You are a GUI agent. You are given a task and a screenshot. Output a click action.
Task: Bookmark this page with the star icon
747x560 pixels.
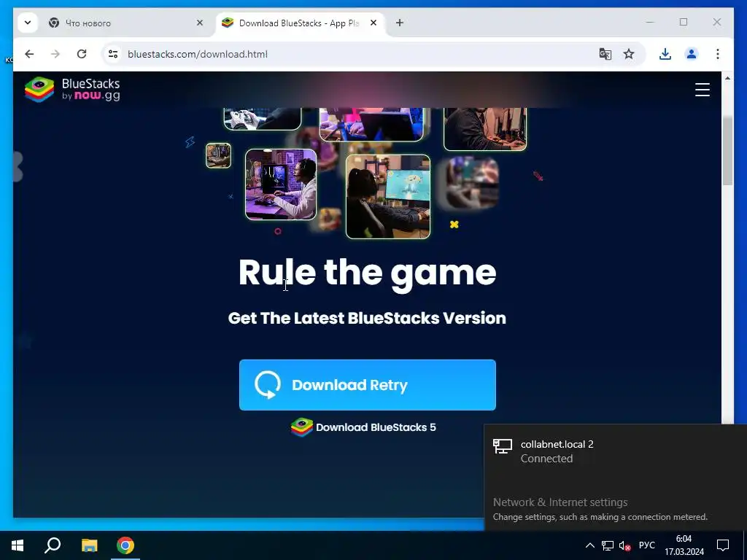point(629,54)
